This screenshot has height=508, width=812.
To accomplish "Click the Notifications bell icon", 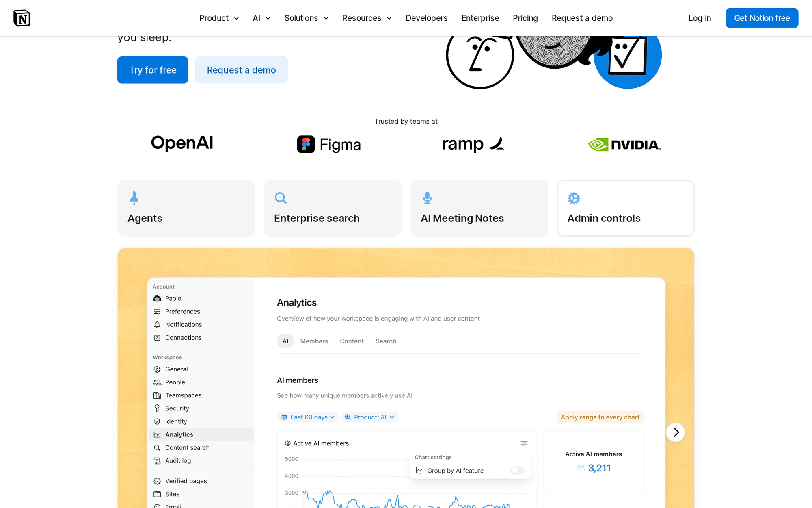I will tap(157, 324).
